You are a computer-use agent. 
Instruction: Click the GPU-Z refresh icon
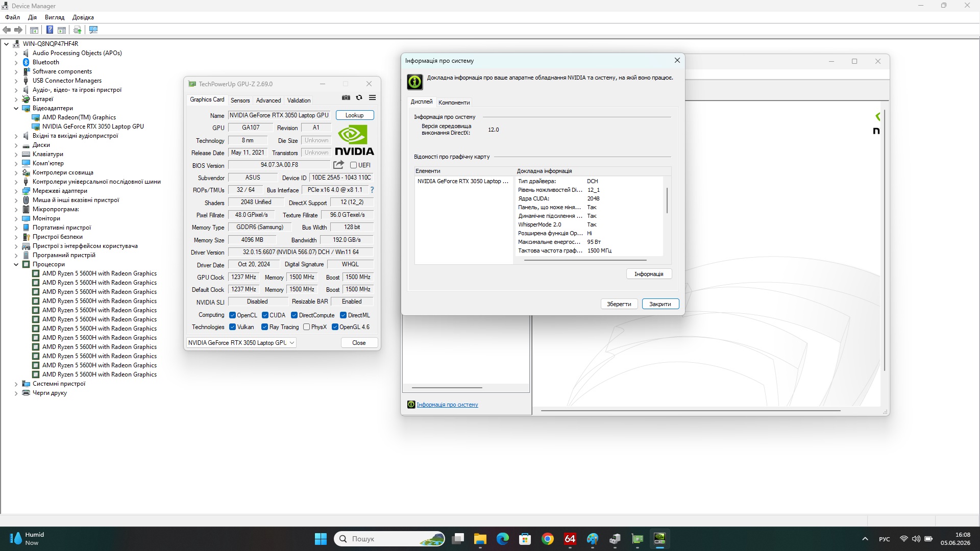tap(359, 97)
